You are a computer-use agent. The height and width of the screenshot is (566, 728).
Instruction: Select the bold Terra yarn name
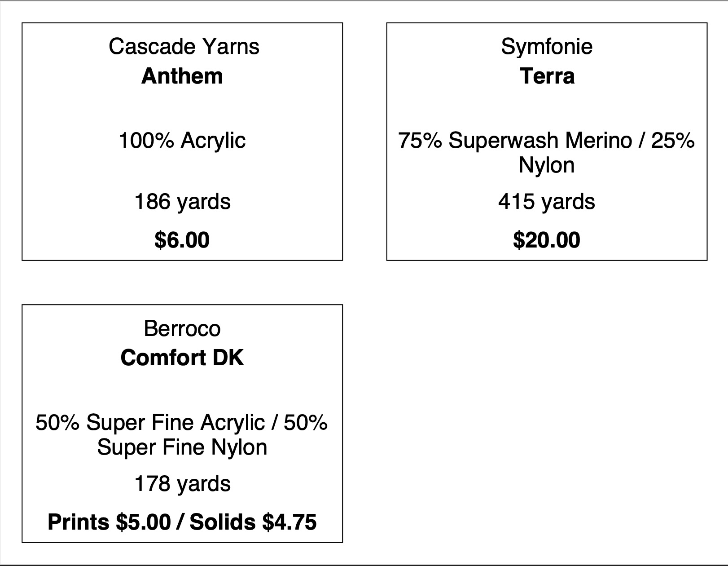click(x=547, y=76)
